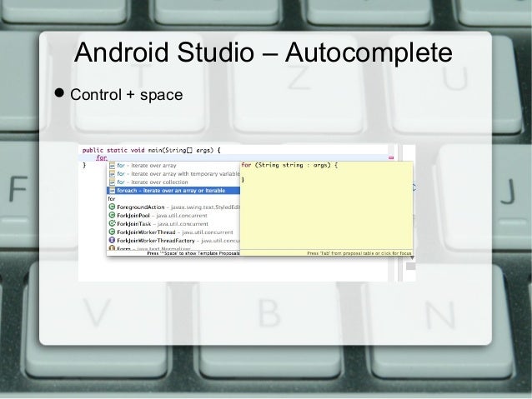The image size is (532, 399).
Task: Click class icon beside ForkJoinTask
Action: tap(112, 223)
